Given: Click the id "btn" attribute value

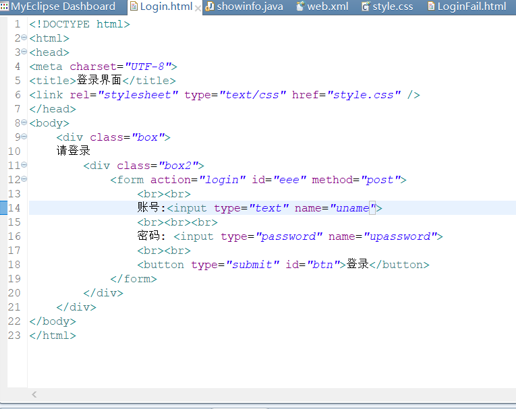Looking at the screenshot, I should [x=323, y=265].
